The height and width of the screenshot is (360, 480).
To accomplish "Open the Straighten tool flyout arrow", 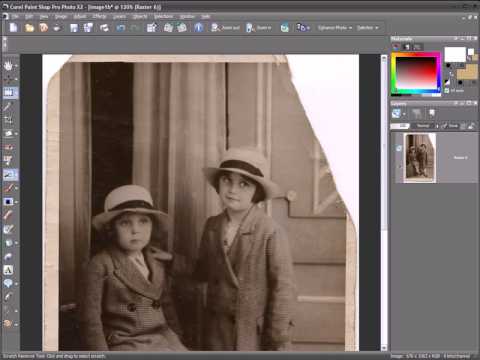I will 16,134.
